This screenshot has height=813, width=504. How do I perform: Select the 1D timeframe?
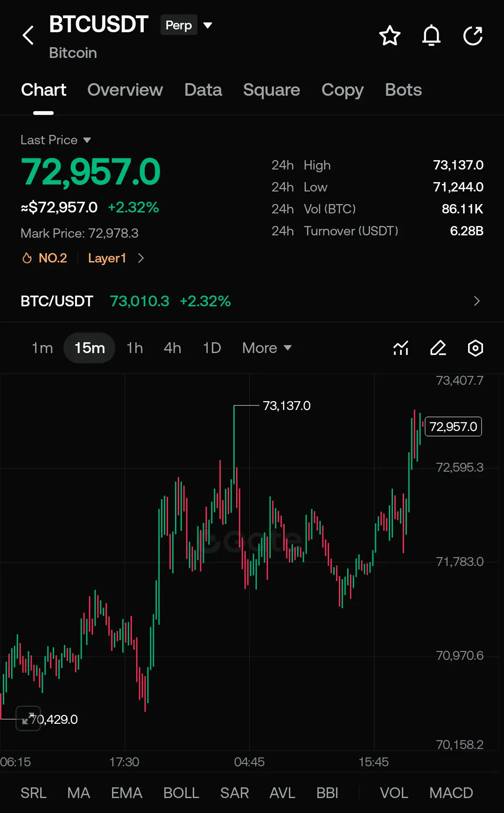pyautogui.click(x=212, y=348)
